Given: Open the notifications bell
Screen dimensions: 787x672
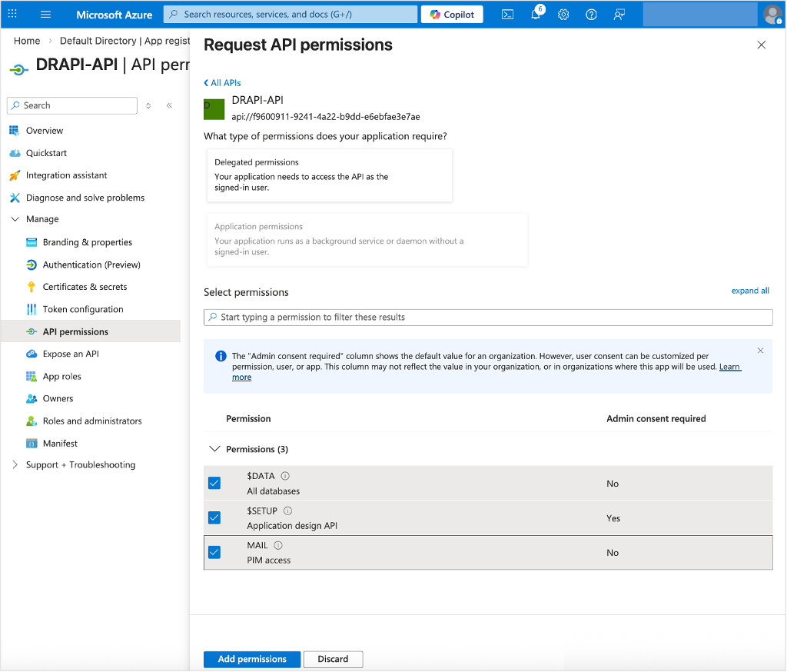Looking at the screenshot, I should tap(535, 14).
